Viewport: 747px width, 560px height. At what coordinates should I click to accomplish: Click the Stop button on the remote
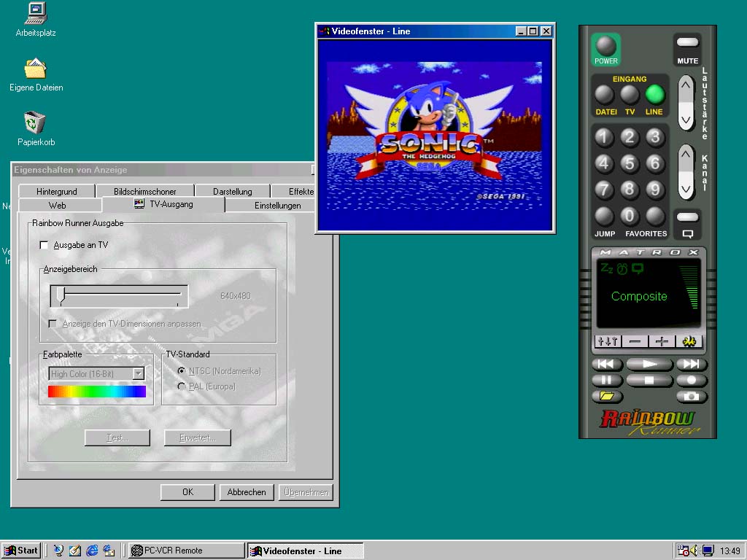(649, 380)
